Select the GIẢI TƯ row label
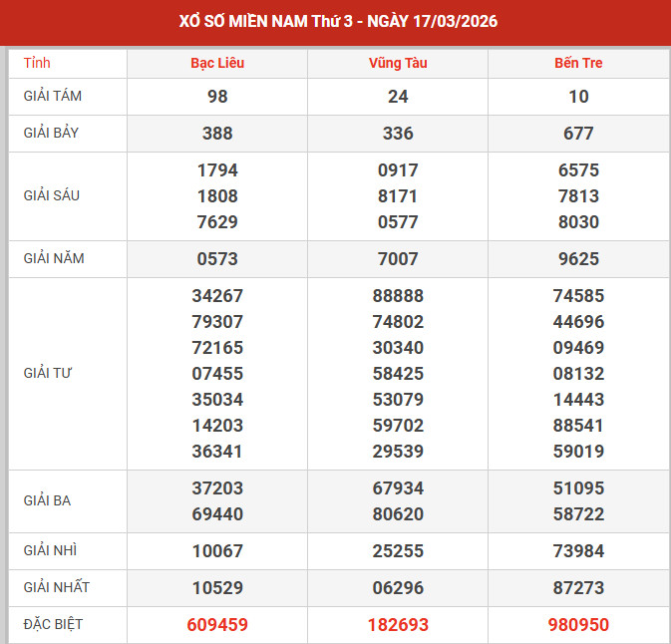The image size is (671, 644). pyautogui.click(x=49, y=373)
